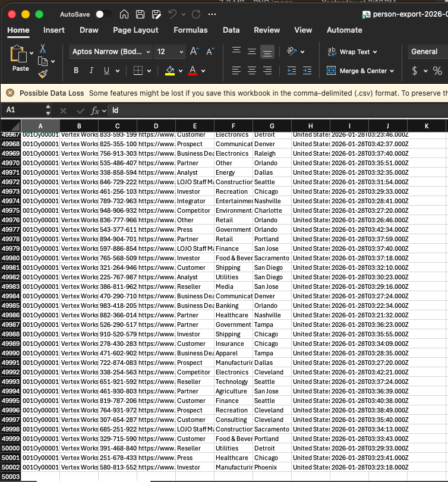Click the Name Box showing A1
448x482 pixels.
(24, 111)
